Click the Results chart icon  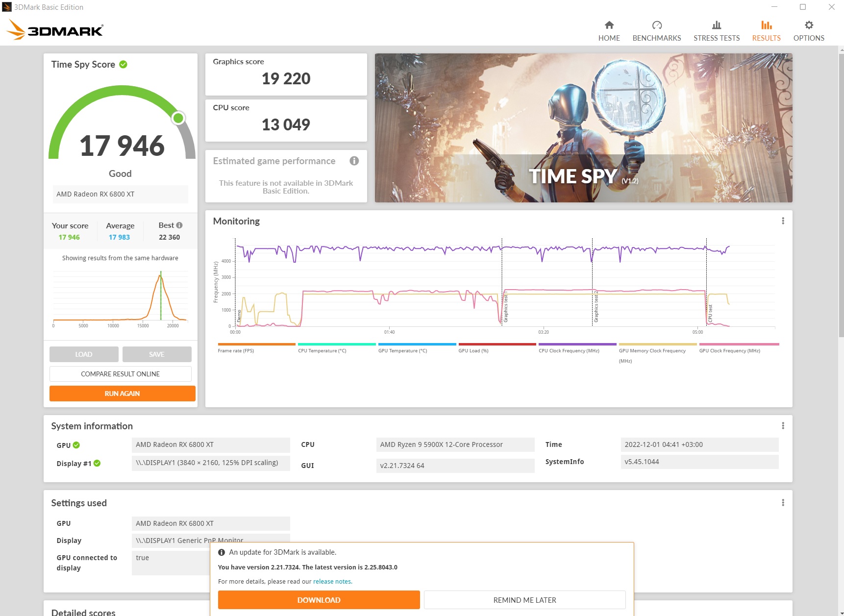click(767, 25)
